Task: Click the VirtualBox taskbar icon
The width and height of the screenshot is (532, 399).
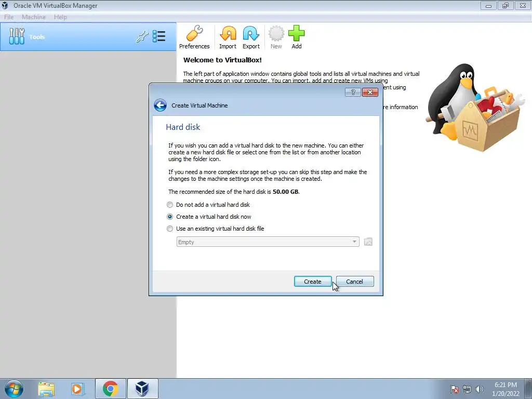Action: (142, 389)
